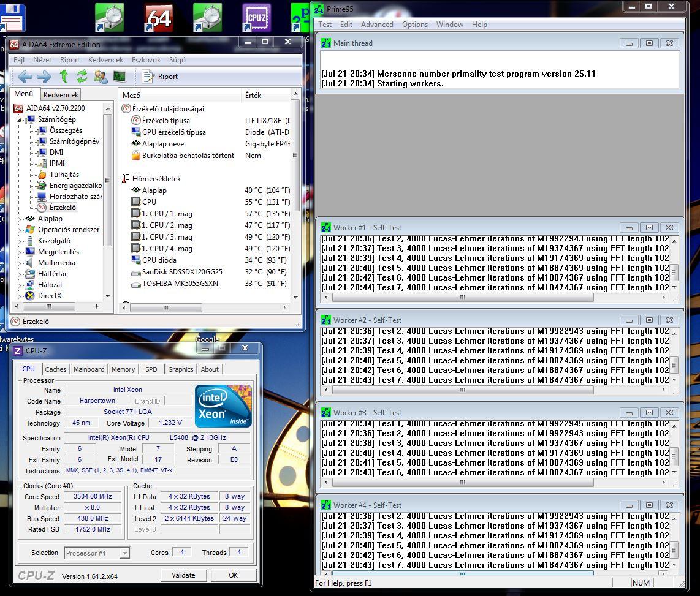Switch to CPU-Z Mainboard tab
The image size is (700, 596).
tap(89, 369)
